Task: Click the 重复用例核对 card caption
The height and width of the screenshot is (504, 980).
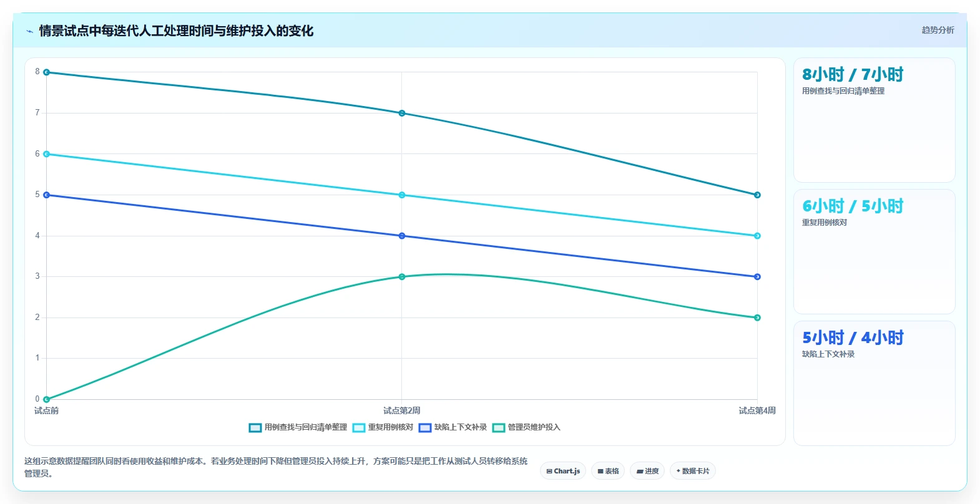Action: [x=825, y=223]
